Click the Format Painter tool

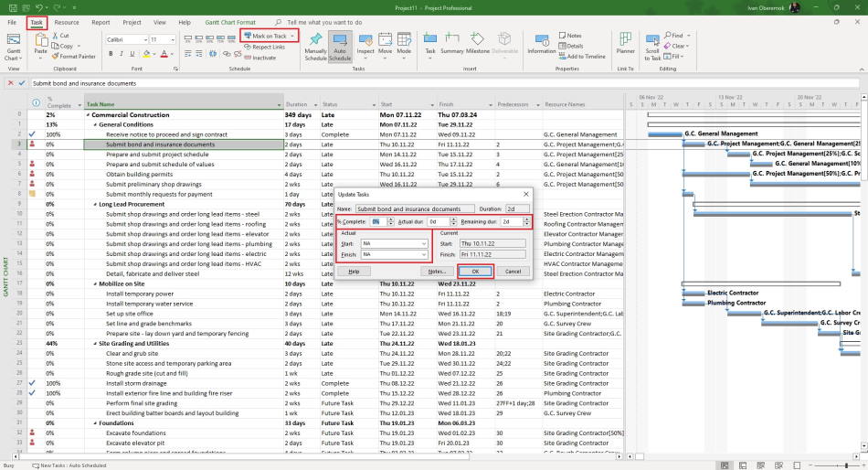point(74,56)
